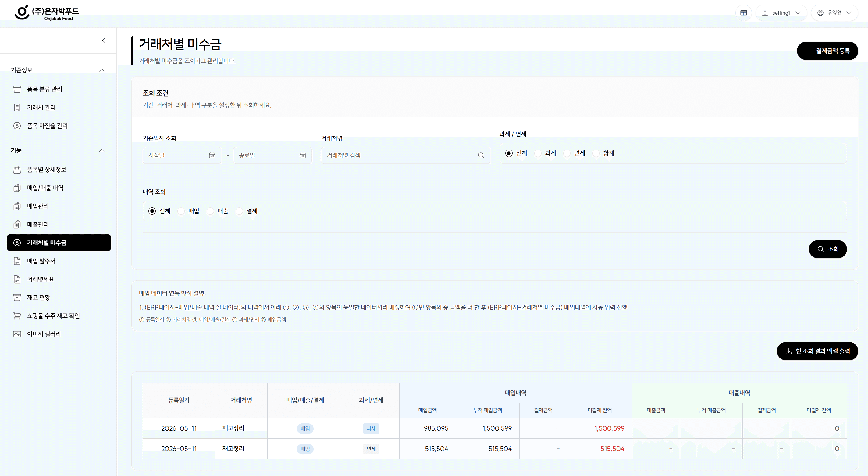
Task: Click the 누적 매출금액 column header
Action: click(x=711, y=410)
